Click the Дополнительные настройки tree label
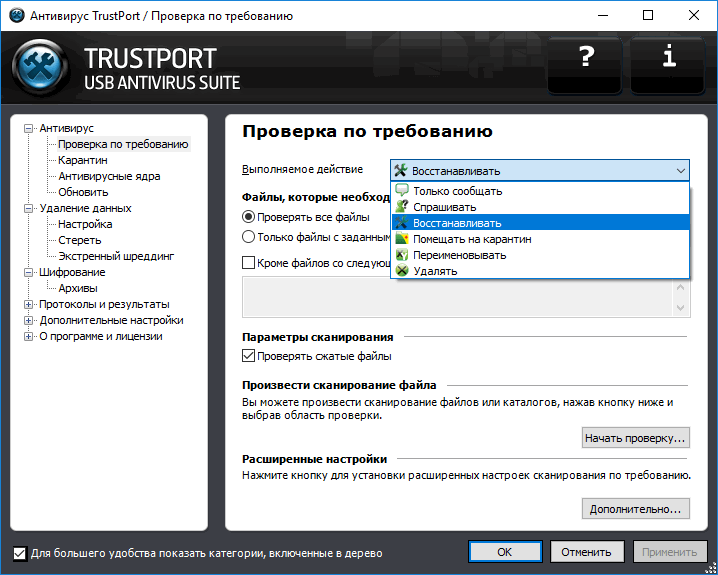The width and height of the screenshot is (718, 575). [x=111, y=320]
